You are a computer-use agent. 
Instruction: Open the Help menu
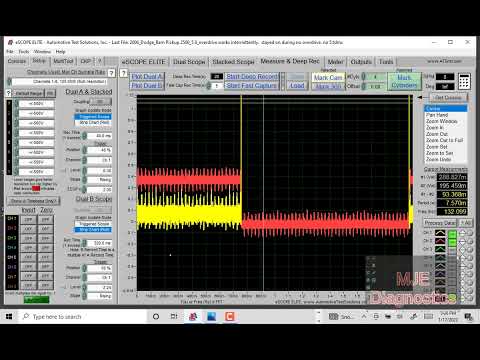[x=61, y=52]
